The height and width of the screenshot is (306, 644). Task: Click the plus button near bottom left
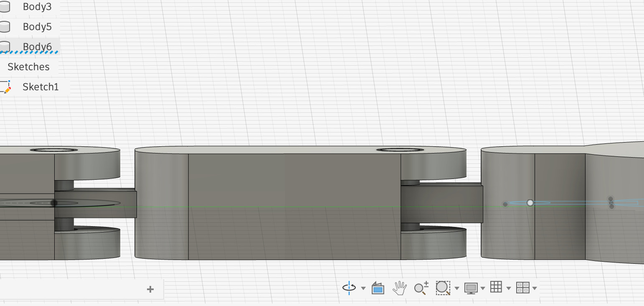click(150, 289)
